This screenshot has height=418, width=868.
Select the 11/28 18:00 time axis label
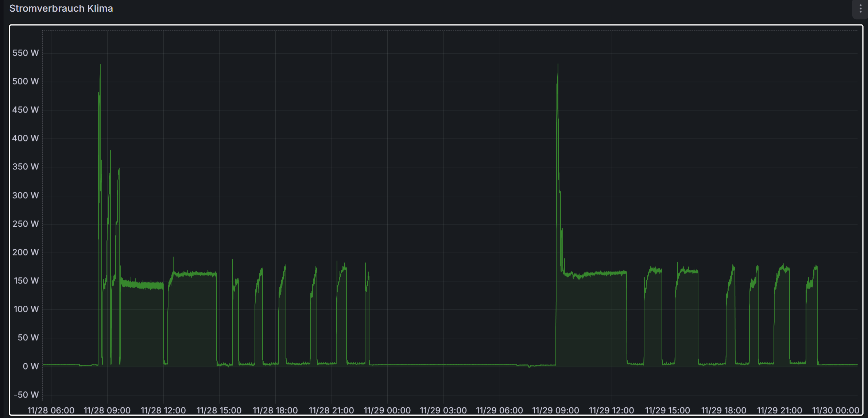(275, 410)
